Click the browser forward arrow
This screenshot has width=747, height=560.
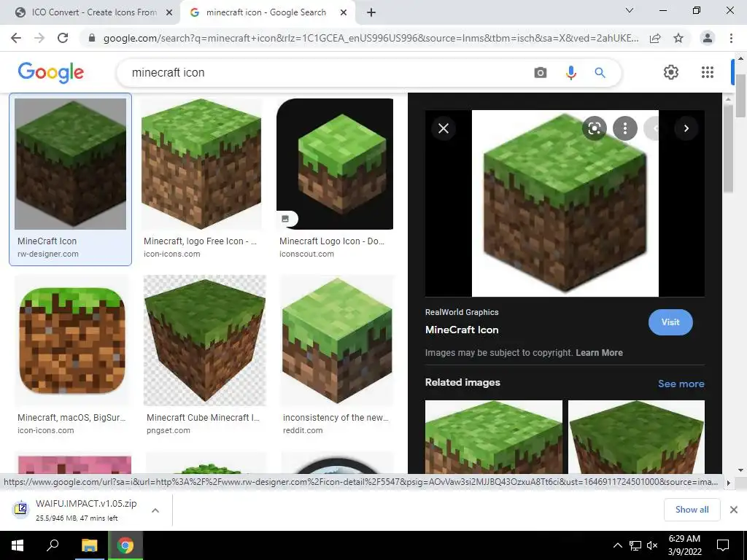pos(39,38)
